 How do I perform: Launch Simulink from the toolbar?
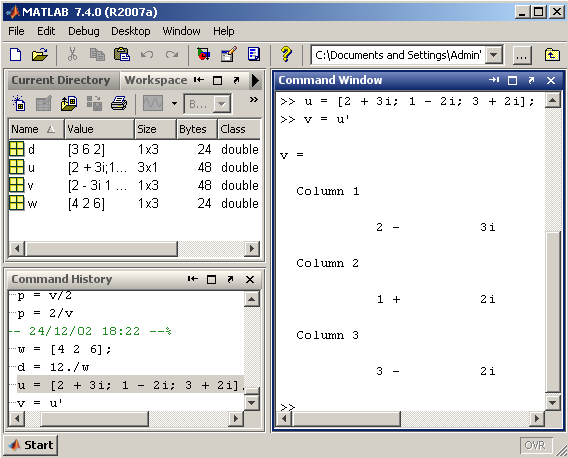click(x=204, y=55)
